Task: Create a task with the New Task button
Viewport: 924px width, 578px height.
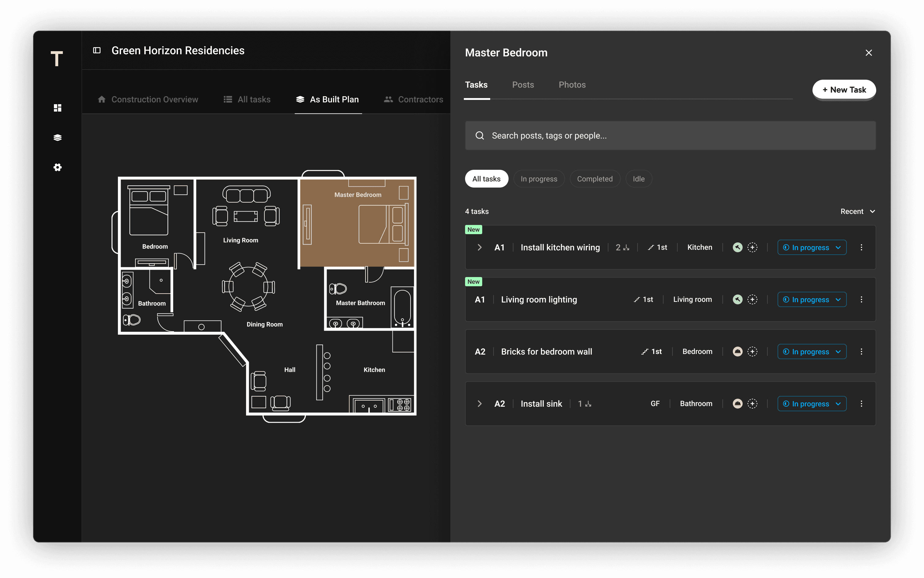Action: pos(843,90)
